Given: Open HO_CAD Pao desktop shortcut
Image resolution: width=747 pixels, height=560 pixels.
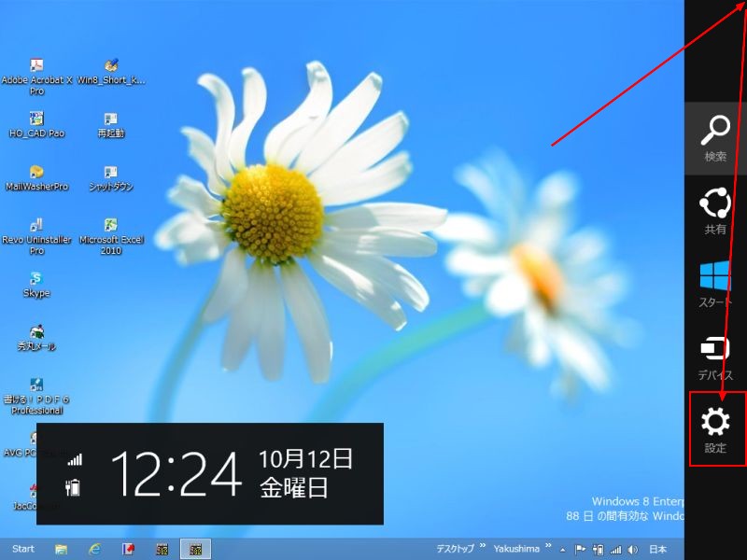Looking at the screenshot, I should tap(36, 119).
